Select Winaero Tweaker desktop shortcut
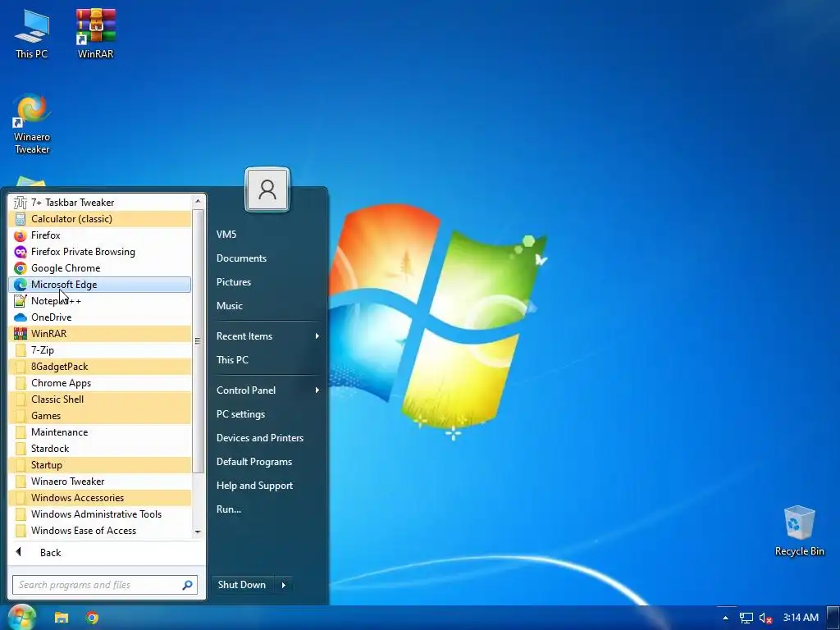Screen dimensions: 840x630 [x=32, y=125]
